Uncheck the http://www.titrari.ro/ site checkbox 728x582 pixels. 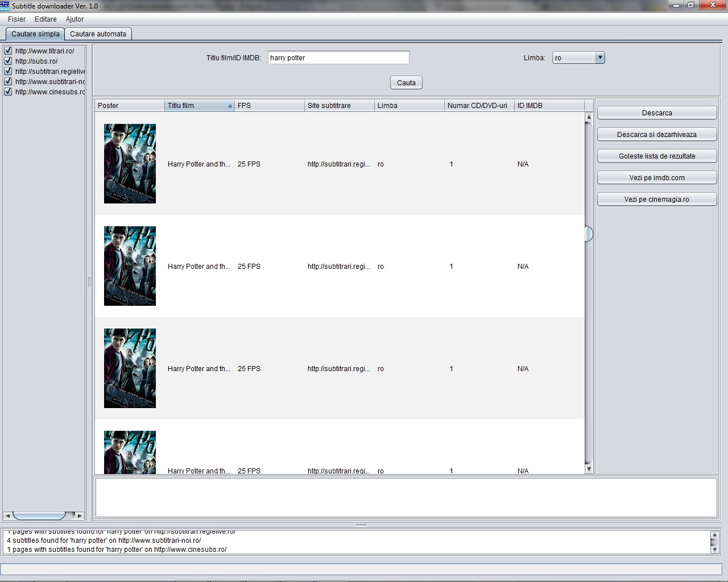8,51
